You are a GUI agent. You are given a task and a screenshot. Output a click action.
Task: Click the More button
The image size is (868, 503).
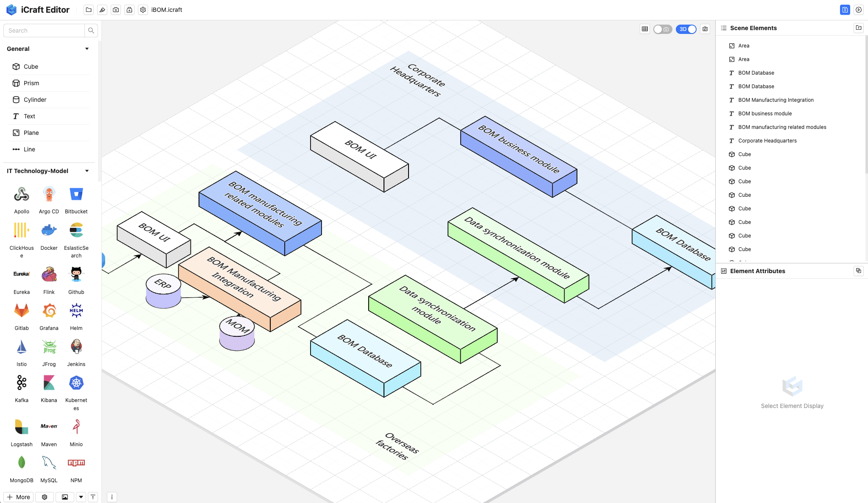[19, 497]
